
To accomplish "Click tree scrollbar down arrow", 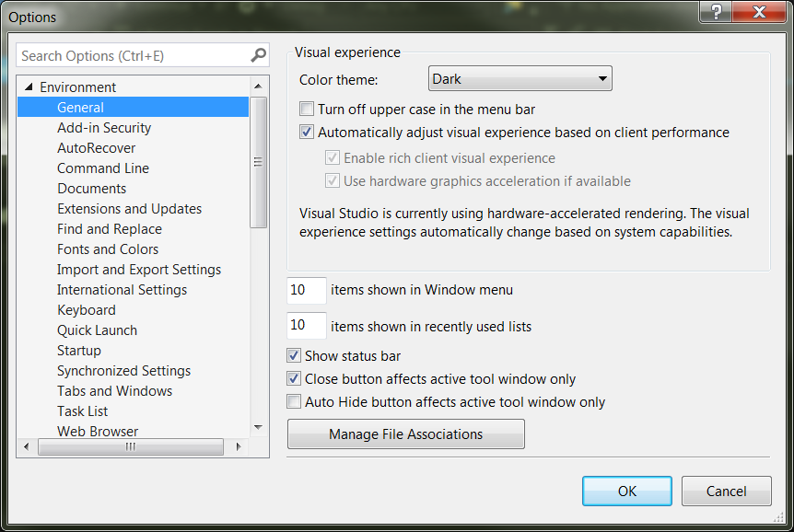I will pos(258,428).
